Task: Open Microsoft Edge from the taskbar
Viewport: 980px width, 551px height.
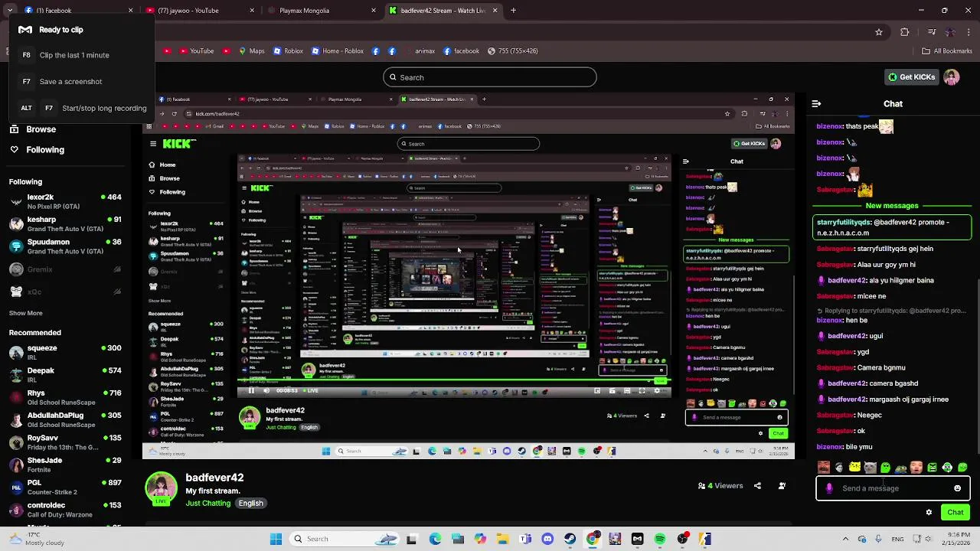Action: pos(435,539)
